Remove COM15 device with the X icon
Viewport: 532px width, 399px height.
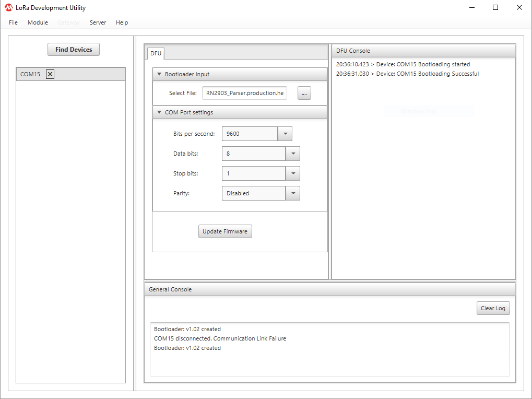tap(50, 74)
